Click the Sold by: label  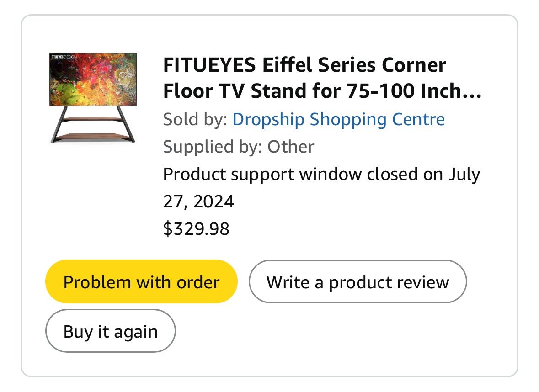(195, 119)
